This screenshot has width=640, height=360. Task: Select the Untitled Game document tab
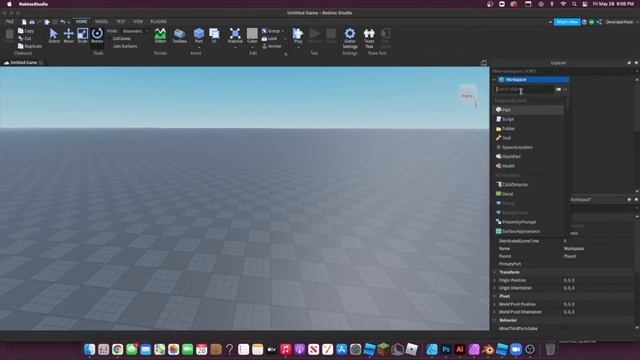(23, 62)
